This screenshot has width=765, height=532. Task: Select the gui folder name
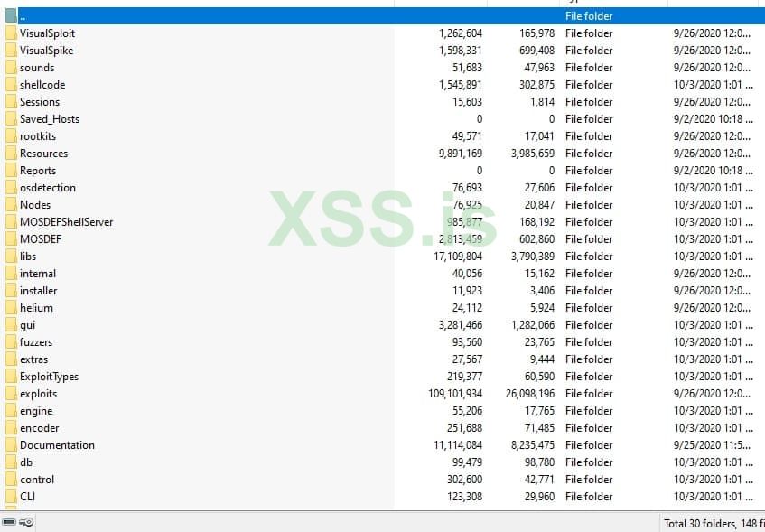click(x=27, y=325)
